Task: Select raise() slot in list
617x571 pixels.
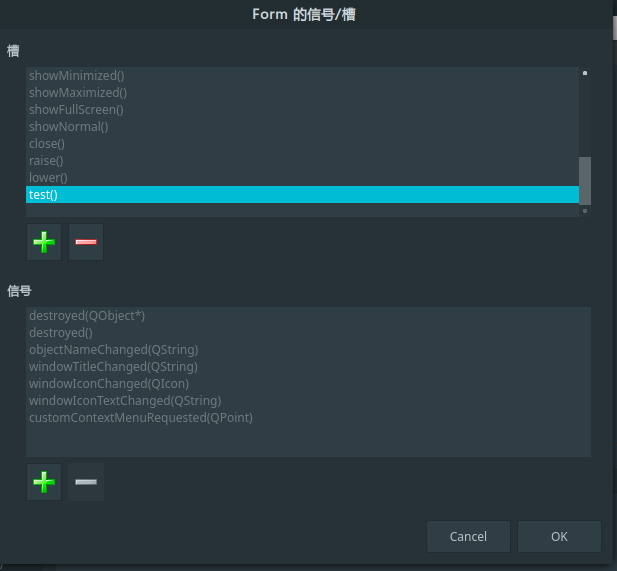Action: point(302,161)
